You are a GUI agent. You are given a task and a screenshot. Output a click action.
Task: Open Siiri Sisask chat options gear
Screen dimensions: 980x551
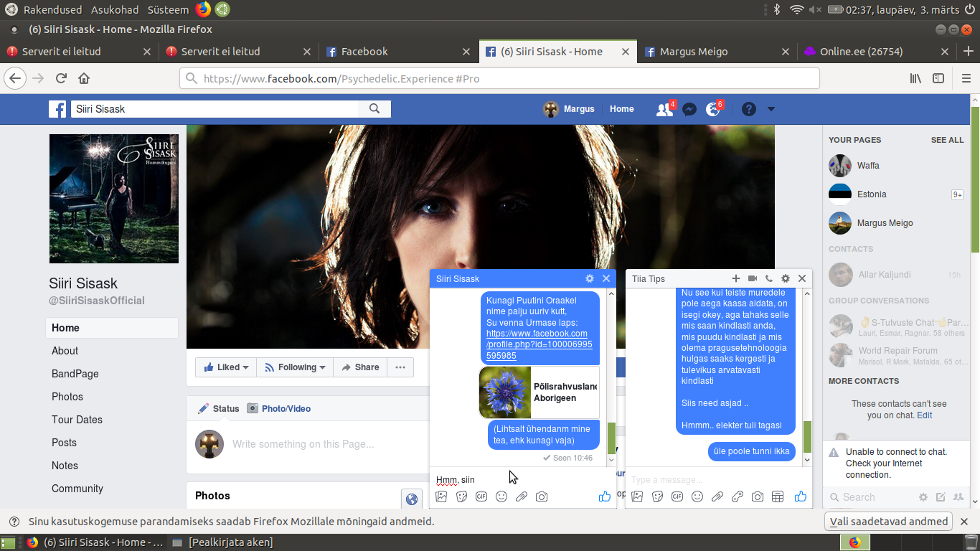(590, 278)
